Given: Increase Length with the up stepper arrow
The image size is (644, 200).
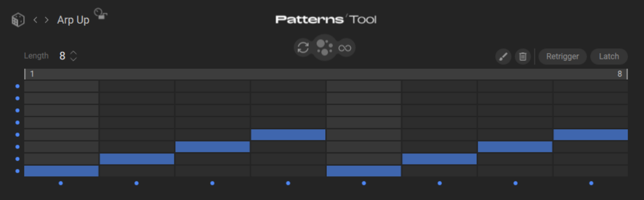Looking at the screenshot, I should tap(74, 52).
